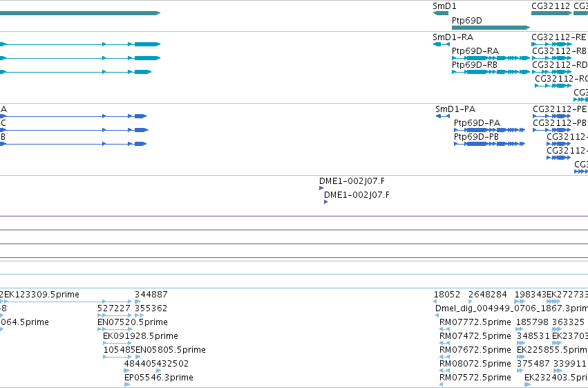This screenshot has width=588, height=388.
Task: Click the EN05805.5prime EST label
Action: [x=171, y=350]
